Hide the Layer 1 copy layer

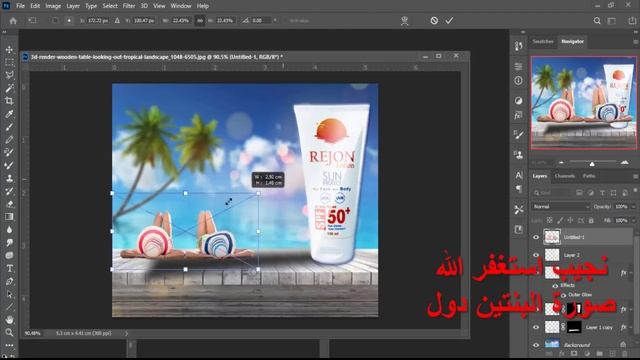point(536,327)
